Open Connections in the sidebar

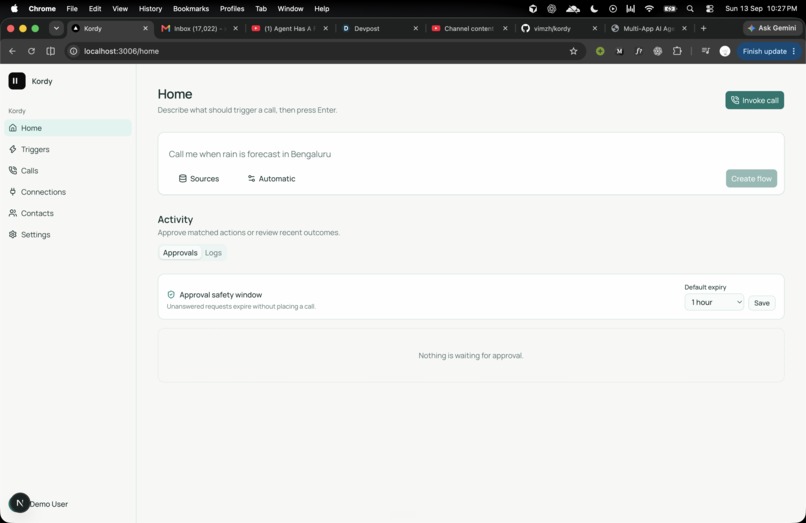pos(67,192)
